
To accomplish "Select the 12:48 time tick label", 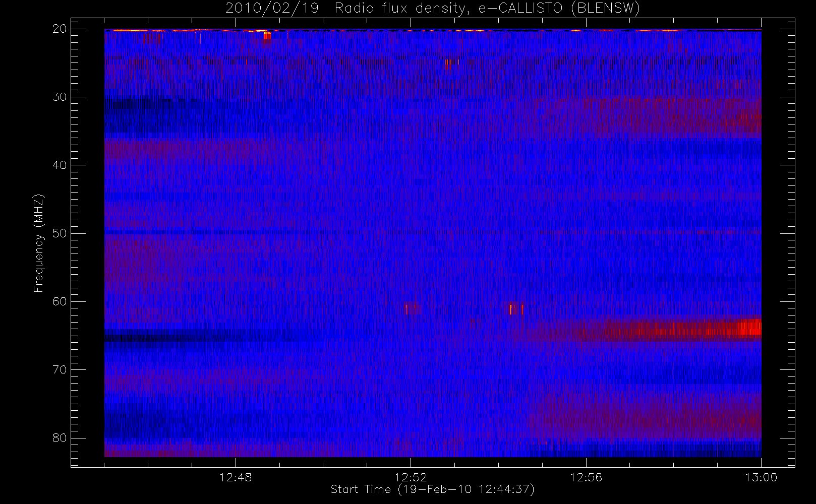I will (236, 477).
